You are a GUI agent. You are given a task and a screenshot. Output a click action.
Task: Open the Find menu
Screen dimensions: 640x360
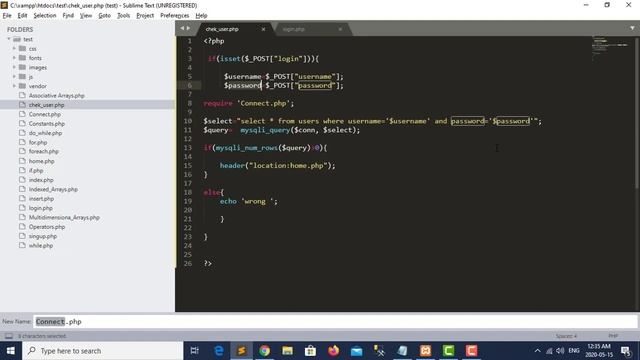(x=68, y=16)
